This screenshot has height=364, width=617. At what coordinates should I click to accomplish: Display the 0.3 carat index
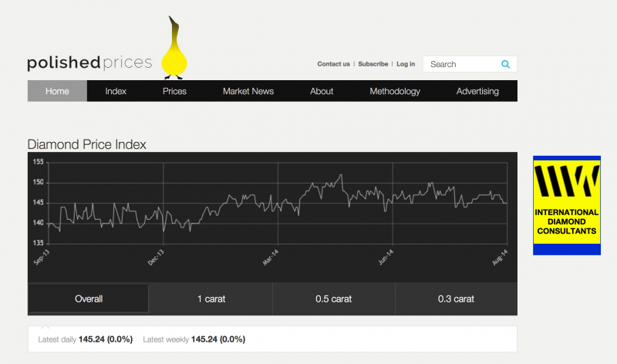pyautogui.click(x=456, y=298)
